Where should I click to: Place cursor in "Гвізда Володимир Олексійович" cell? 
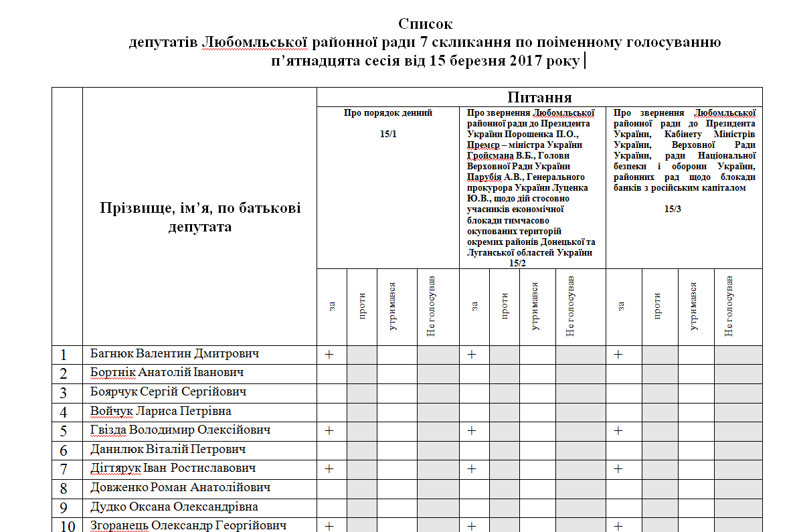point(180,430)
